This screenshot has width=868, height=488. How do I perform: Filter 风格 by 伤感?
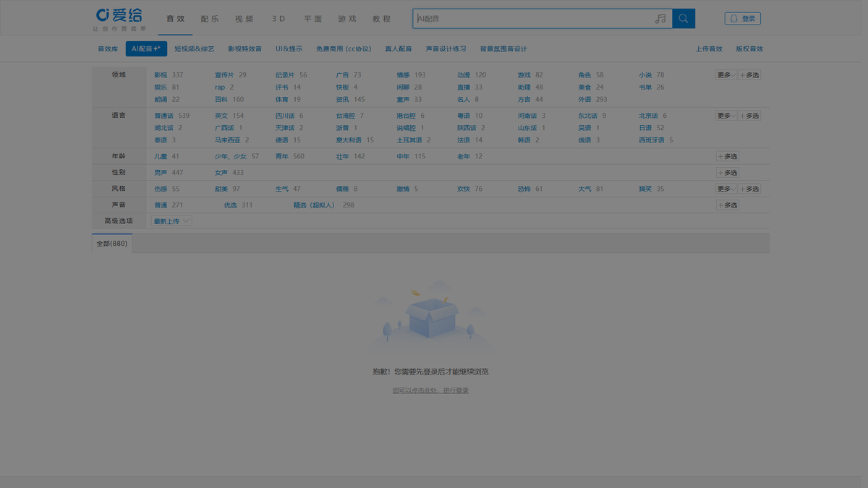click(x=161, y=189)
